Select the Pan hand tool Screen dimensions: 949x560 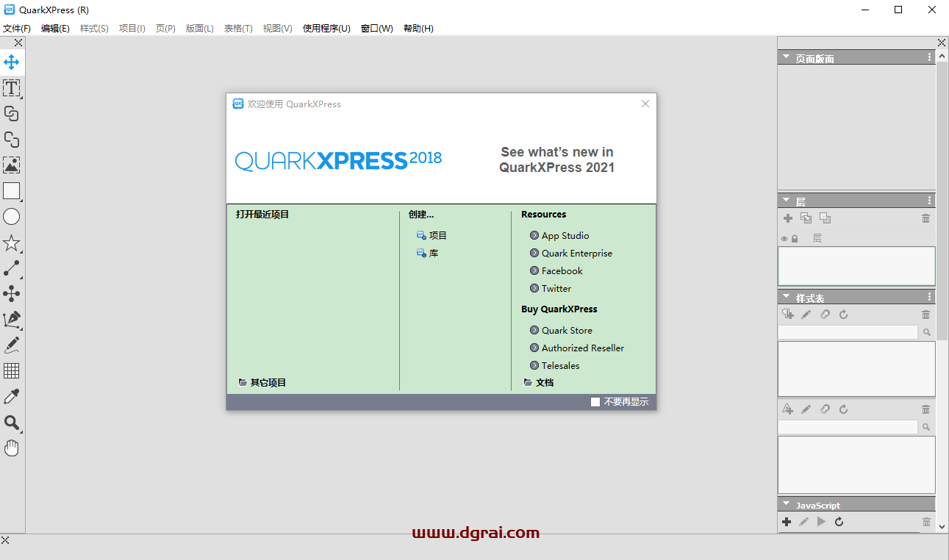pos(12,448)
